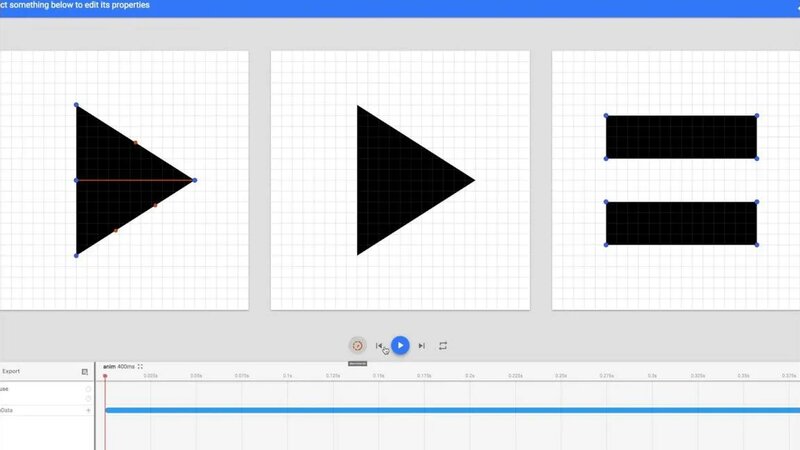
Task: Click the 0.15s tick on timeline ruler
Action: [x=378, y=376]
